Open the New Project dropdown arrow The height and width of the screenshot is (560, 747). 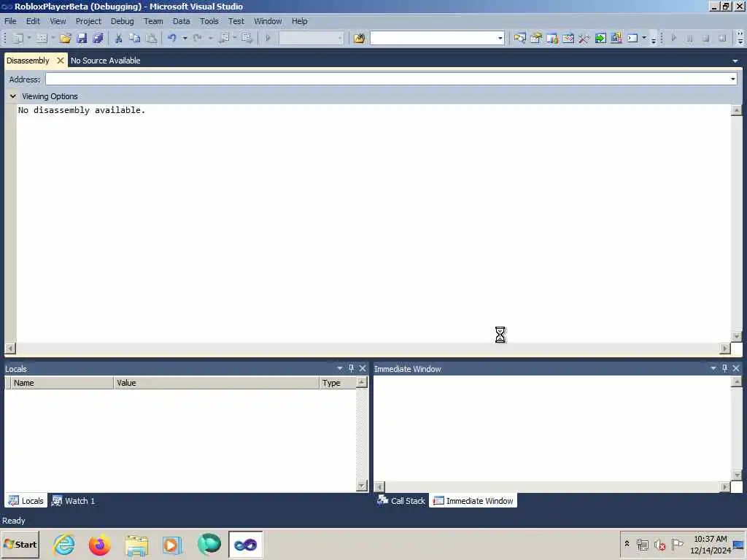[29, 38]
